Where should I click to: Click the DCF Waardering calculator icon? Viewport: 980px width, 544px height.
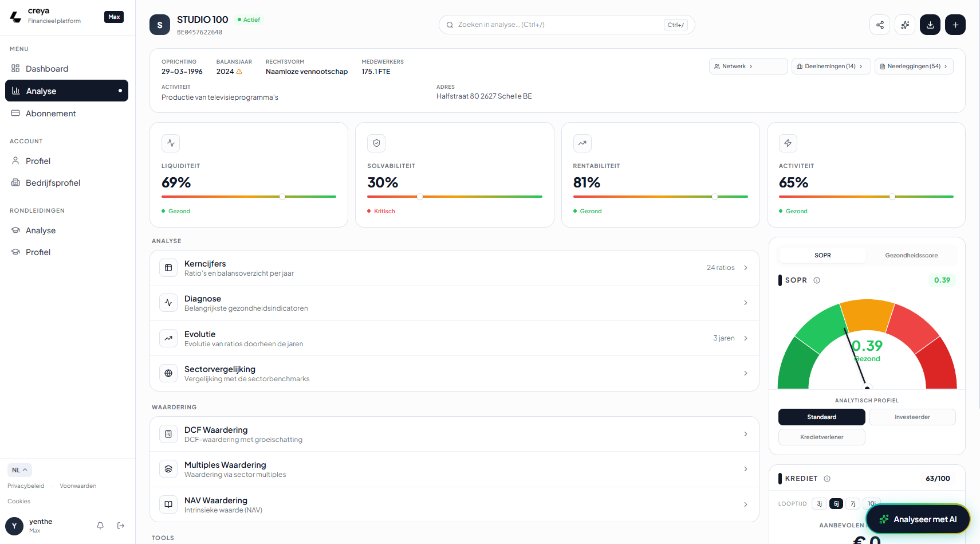tap(168, 434)
